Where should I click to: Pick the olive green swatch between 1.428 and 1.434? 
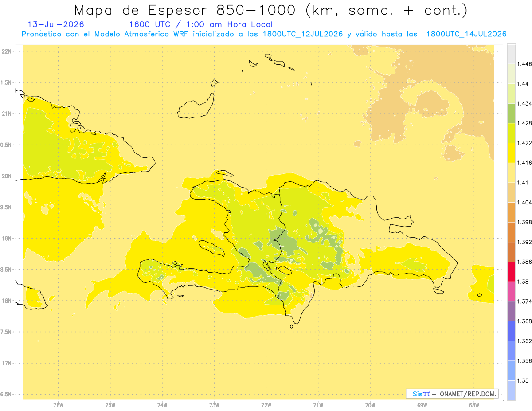(511, 113)
